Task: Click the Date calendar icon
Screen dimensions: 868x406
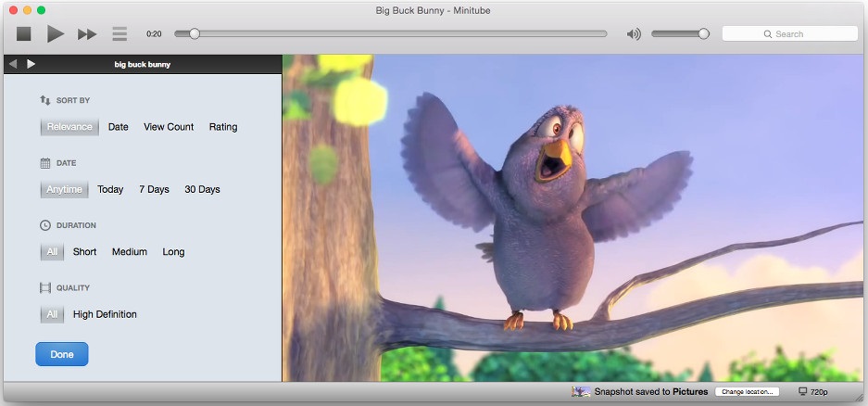Action: pos(44,163)
